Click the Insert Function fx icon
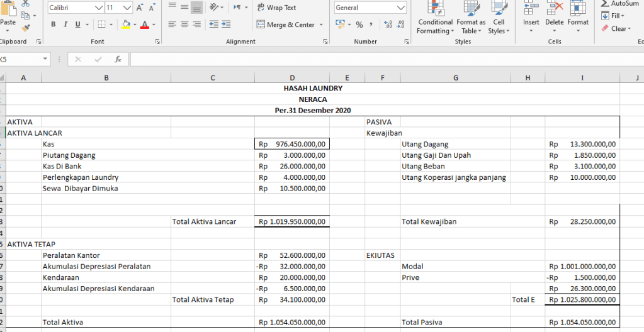 [117, 59]
